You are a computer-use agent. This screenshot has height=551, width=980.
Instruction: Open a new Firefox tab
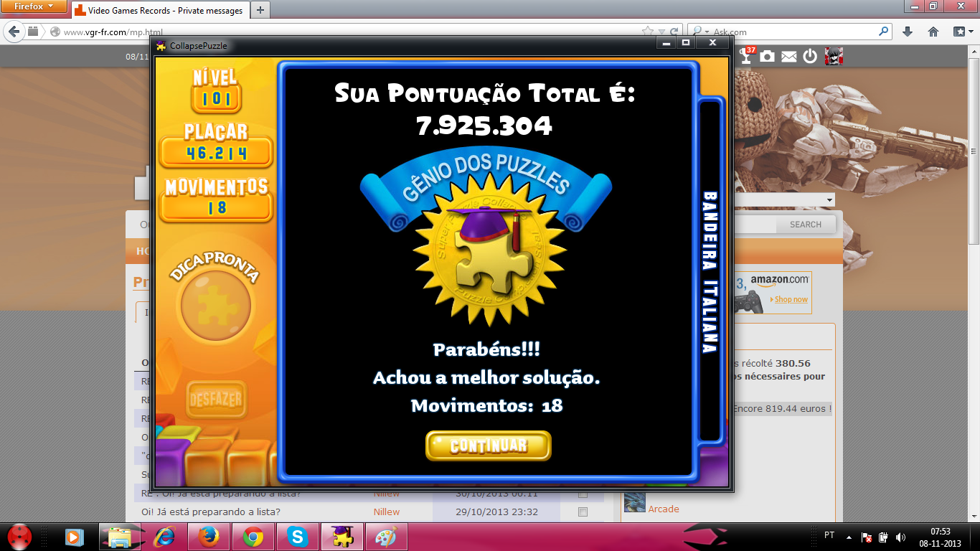260,10
